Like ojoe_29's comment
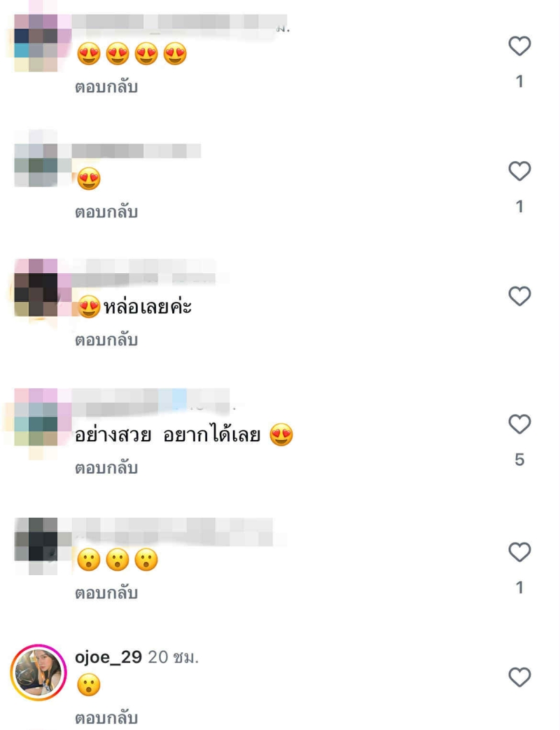Image resolution: width=560 pixels, height=730 pixels. coord(519,677)
